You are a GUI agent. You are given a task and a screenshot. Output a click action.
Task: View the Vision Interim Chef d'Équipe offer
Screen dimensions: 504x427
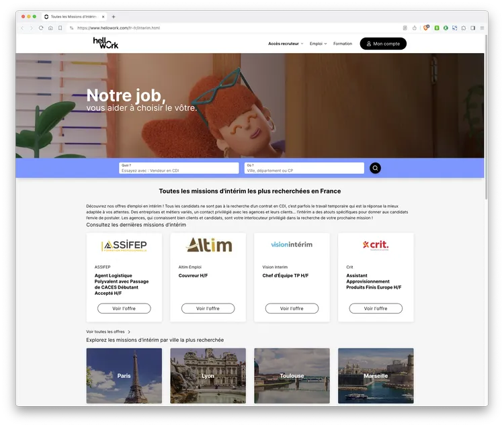(x=292, y=309)
